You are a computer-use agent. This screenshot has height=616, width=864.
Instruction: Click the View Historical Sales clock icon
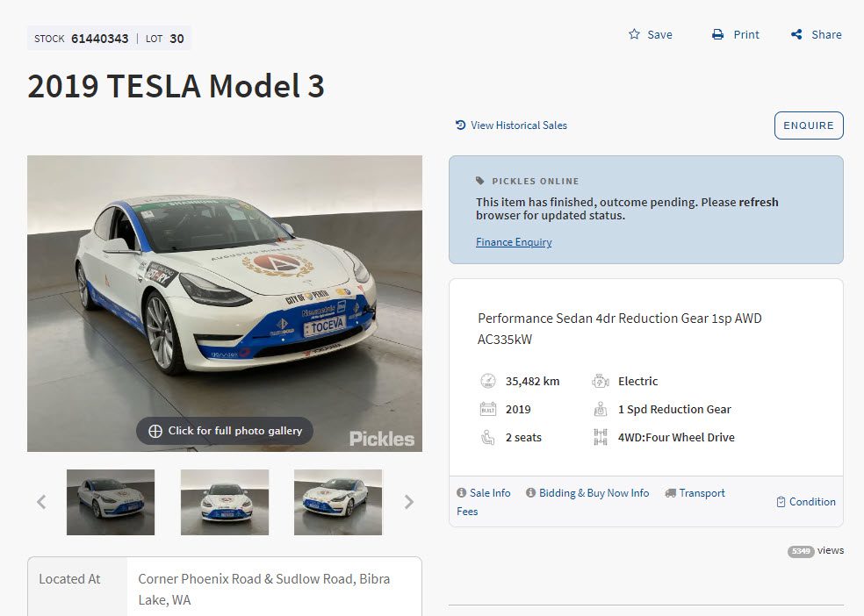point(460,125)
